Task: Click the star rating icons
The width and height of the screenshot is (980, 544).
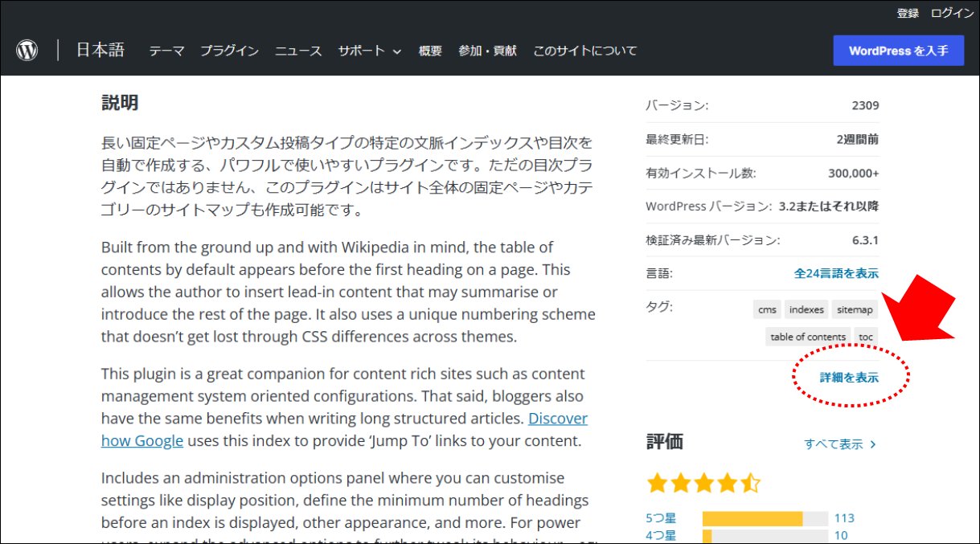Action: point(703,483)
